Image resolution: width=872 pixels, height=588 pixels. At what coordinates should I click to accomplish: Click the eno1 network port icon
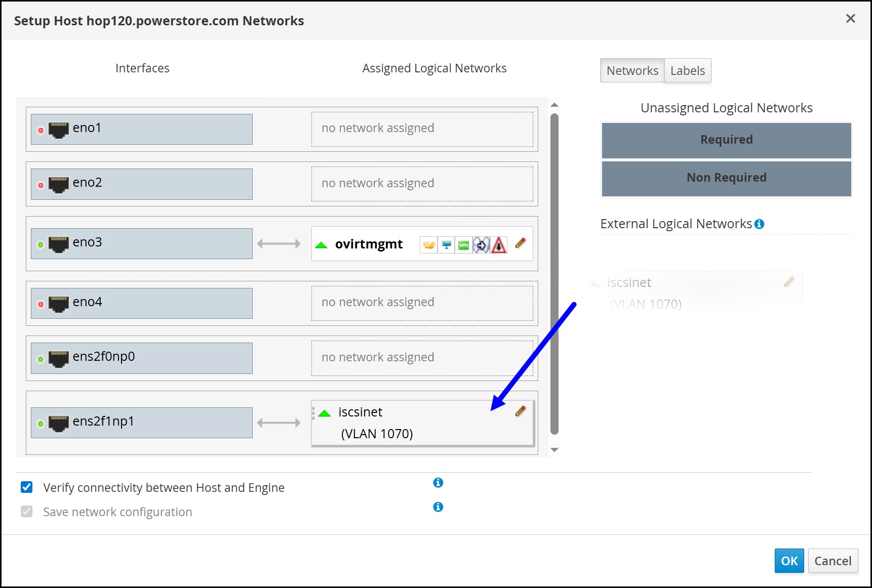pyautogui.click(x=58, y=130)
